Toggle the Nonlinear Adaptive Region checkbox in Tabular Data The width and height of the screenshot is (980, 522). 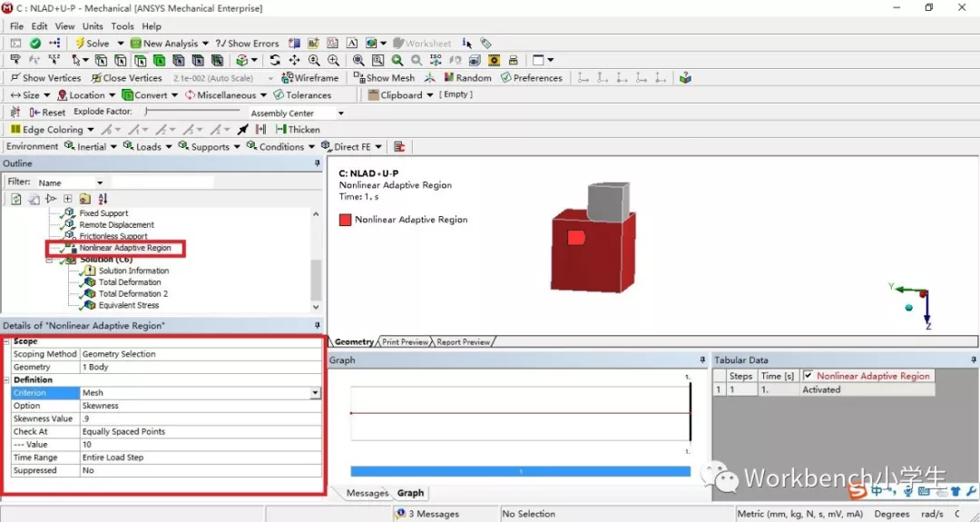click(808, 376)
